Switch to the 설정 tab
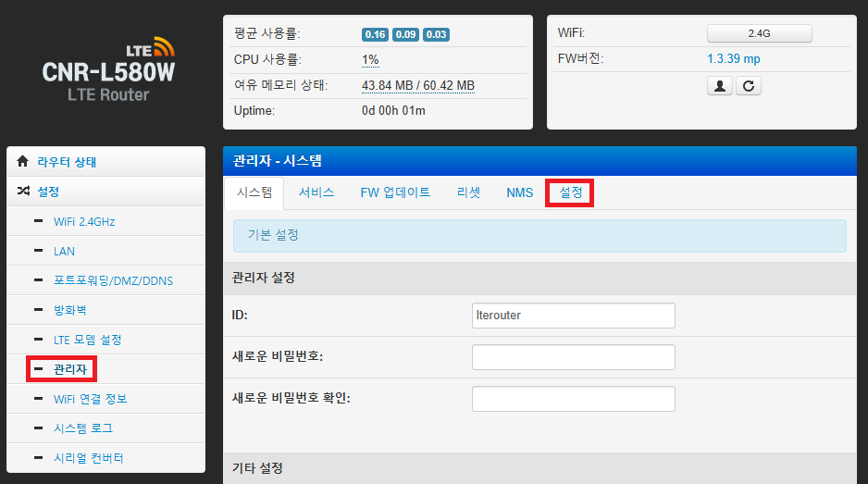 570,192
